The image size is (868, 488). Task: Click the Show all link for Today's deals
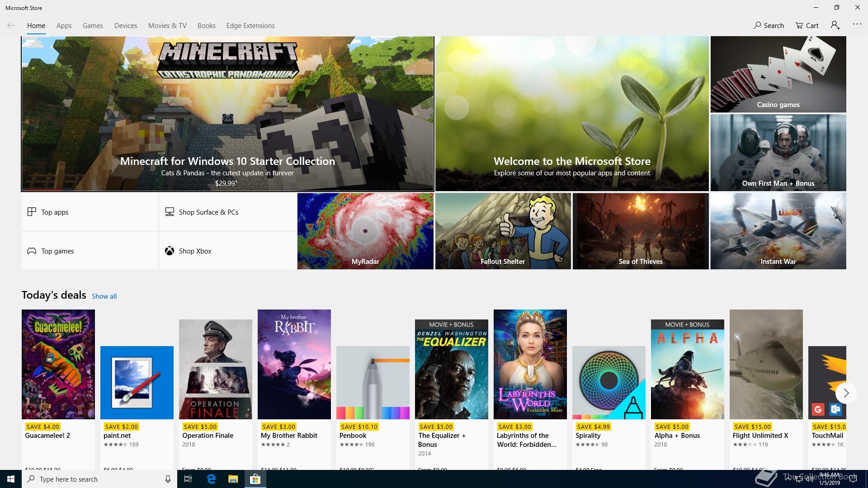click(x=104, y=296)
